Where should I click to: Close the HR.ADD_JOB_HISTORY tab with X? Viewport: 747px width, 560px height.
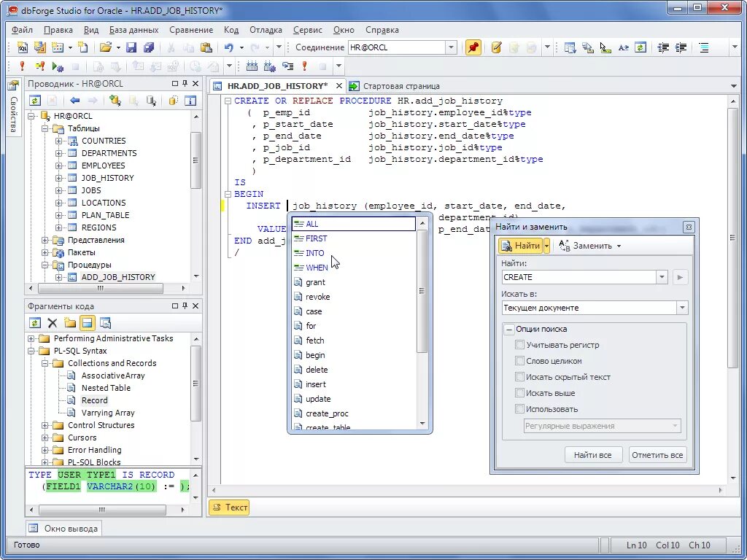click(x=339, y=86)
